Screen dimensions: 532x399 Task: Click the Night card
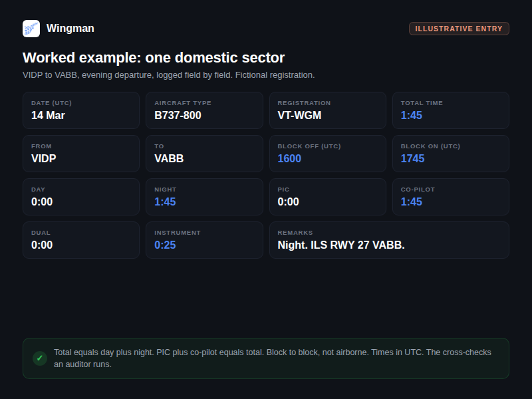coord(204,197)
